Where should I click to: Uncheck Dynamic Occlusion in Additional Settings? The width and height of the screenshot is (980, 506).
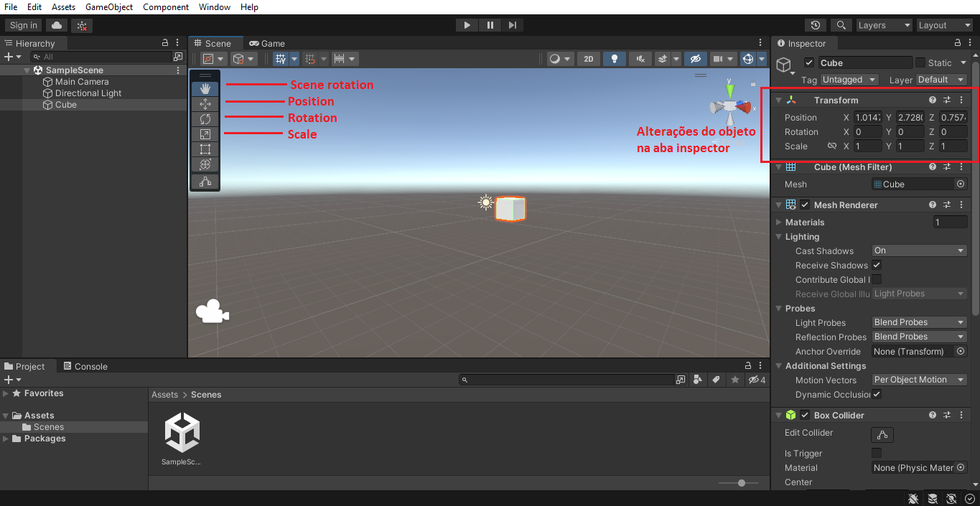876,395
